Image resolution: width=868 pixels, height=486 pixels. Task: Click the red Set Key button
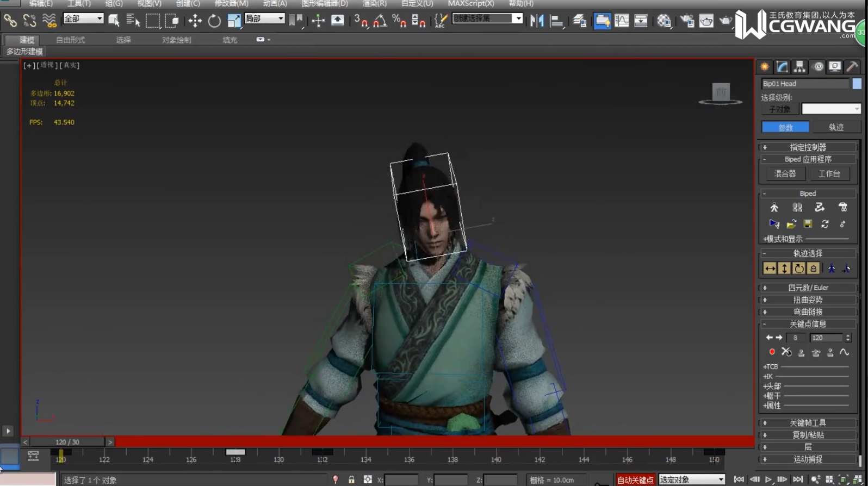[x=772, y=352]
